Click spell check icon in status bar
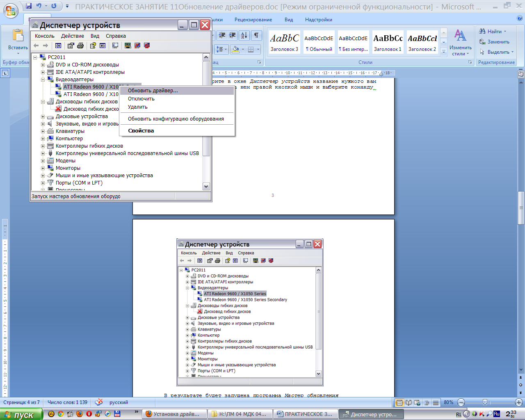Screen dimensions: 525x420 tap(99, 402)
